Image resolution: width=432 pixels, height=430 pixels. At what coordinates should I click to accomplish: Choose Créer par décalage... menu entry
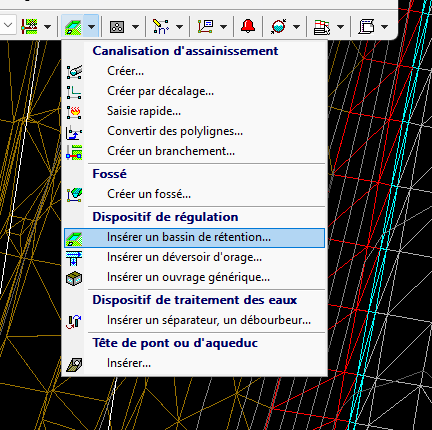[194, 91]
